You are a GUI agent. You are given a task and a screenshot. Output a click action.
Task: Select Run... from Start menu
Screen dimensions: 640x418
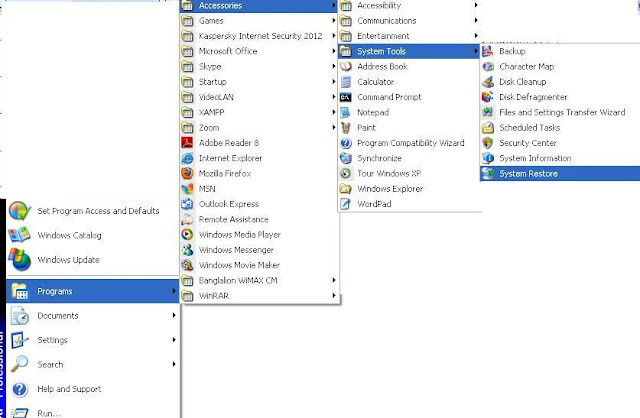93,411
